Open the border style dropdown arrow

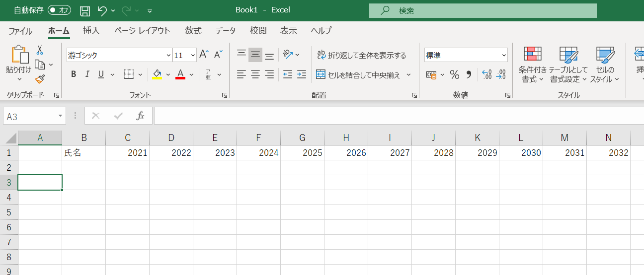pos(140,74)
